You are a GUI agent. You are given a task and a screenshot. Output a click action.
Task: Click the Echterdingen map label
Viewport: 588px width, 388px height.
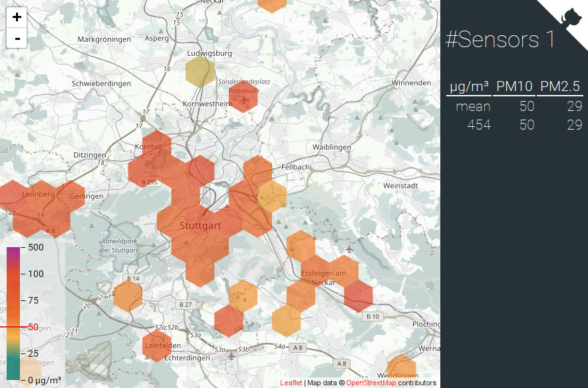click(x=187, y=358)
